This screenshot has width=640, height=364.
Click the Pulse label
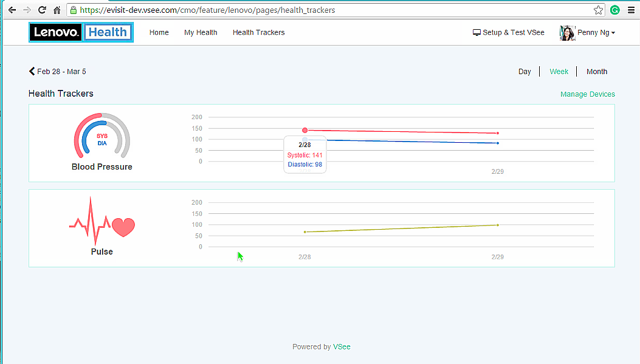tap(102, 252)
